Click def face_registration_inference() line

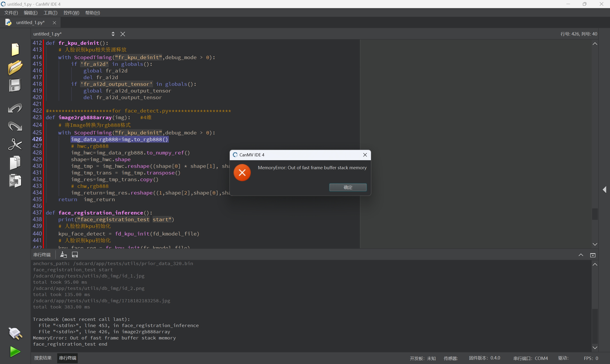click(99, 213)
